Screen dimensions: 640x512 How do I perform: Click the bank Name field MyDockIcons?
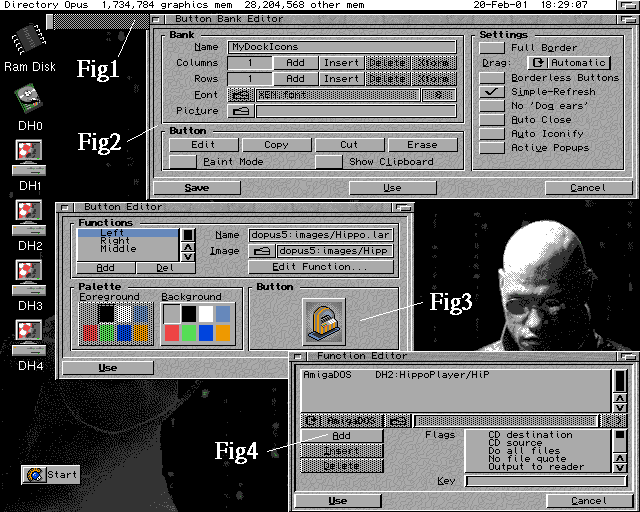[346, 47]
